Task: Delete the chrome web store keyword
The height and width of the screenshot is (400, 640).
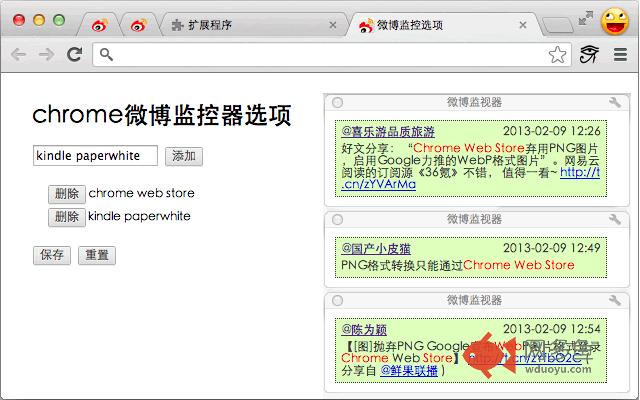Action: coord(67,194)
